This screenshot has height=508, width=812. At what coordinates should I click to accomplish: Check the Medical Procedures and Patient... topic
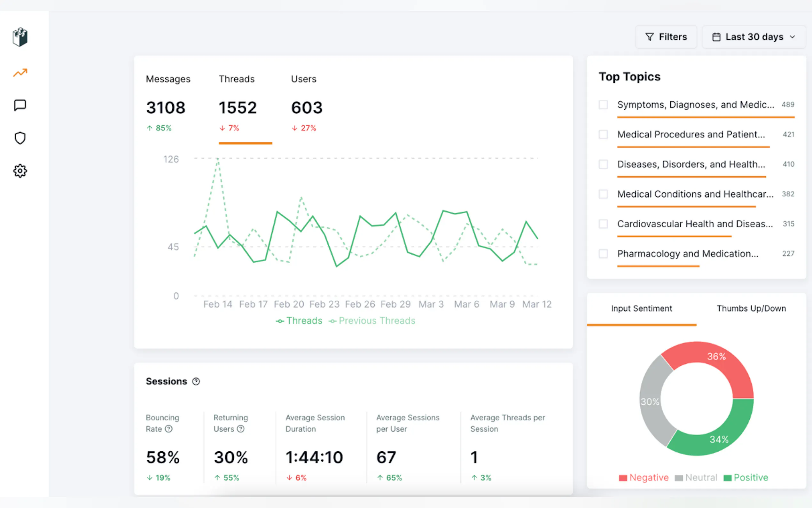tap(603, 134)
